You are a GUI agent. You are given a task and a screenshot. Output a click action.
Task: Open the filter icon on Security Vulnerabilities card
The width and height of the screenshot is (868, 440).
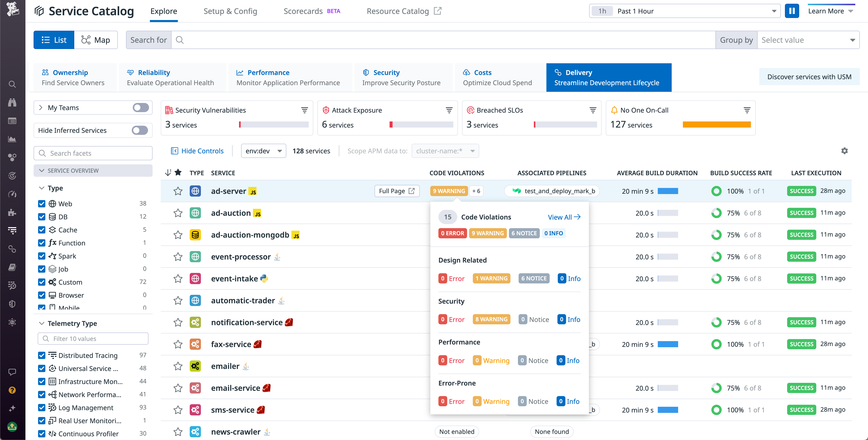pyautogui.click(x=304, y=110)
